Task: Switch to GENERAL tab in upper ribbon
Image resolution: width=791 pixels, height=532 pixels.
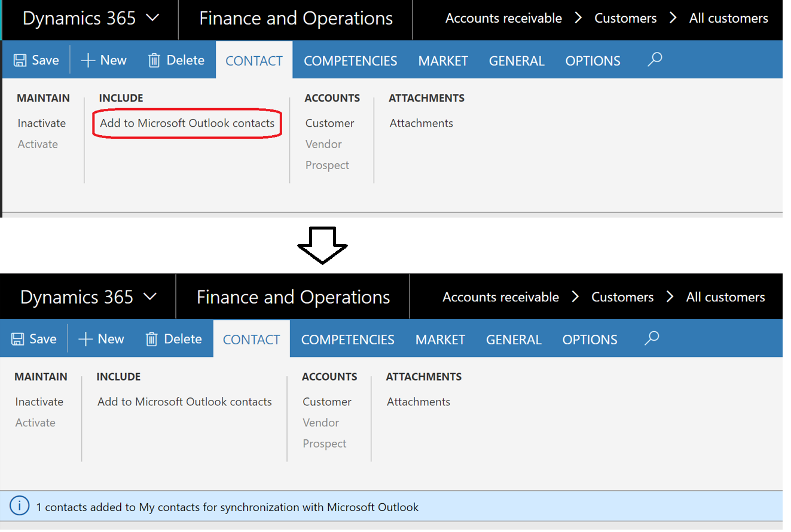Action: [517, 61]
